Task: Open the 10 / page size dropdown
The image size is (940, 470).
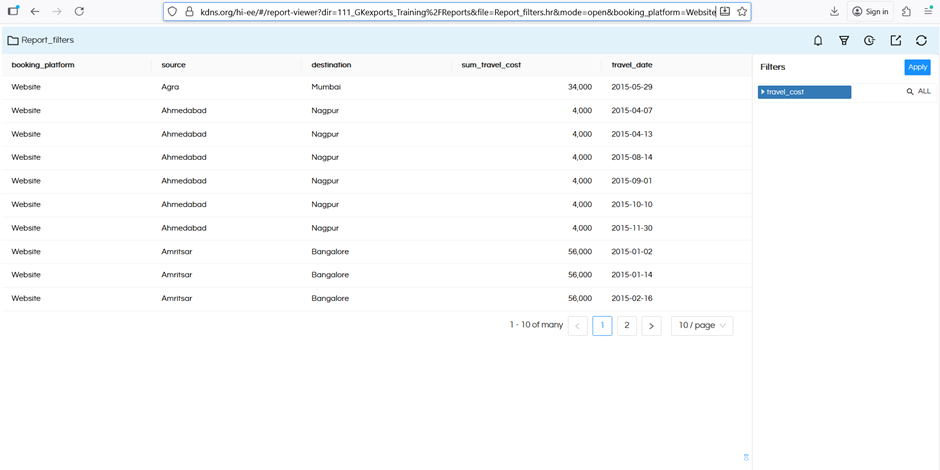Action: coord(701,326)
